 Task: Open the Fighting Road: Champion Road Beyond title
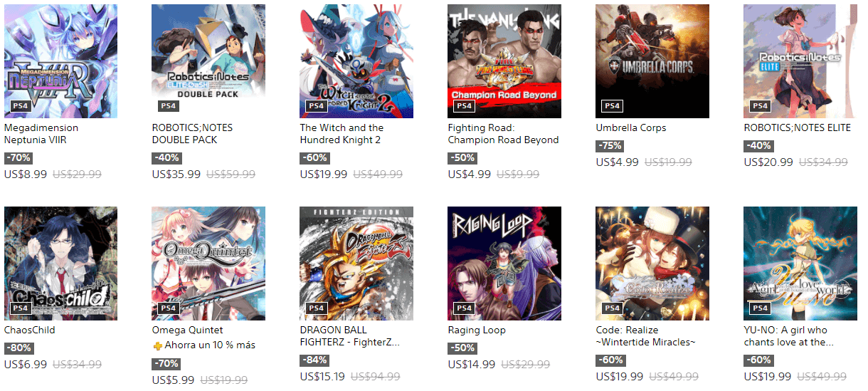coord(504,134)
